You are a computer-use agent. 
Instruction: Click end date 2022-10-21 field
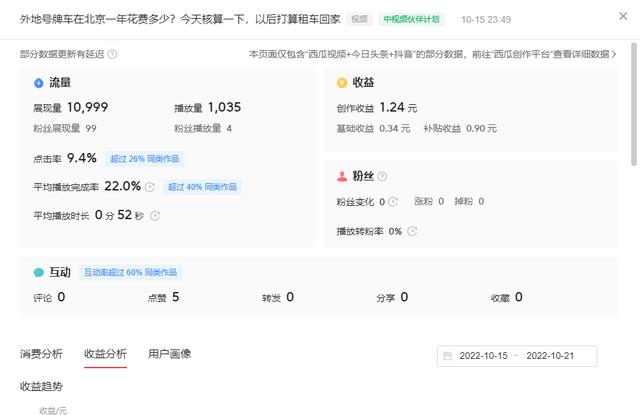(550, 356)
